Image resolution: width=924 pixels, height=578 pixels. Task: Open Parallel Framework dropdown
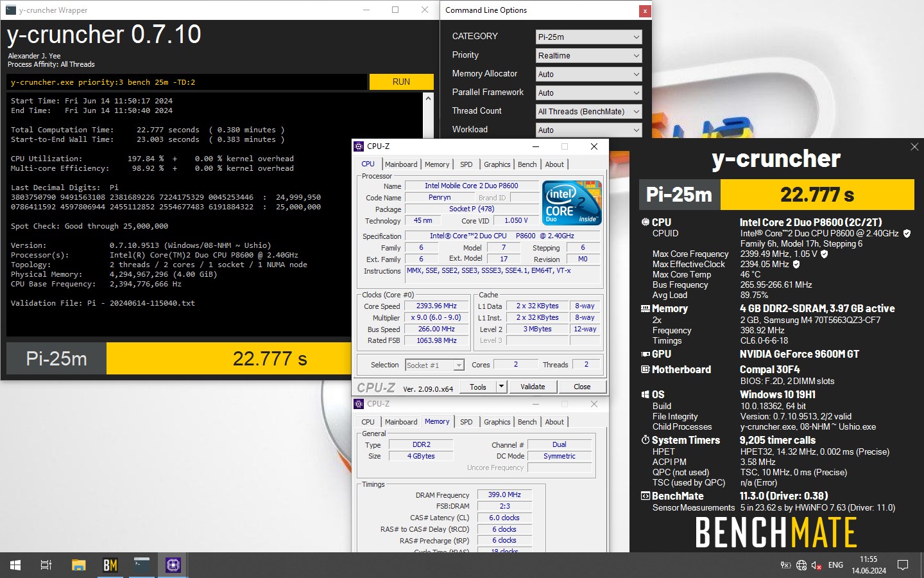[x=588, y=93]
